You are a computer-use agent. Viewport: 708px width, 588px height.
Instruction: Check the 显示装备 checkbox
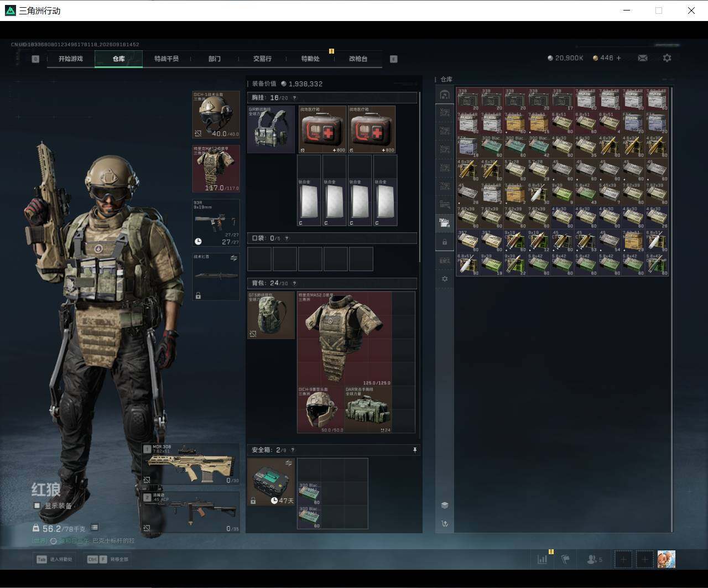[37, 506]
